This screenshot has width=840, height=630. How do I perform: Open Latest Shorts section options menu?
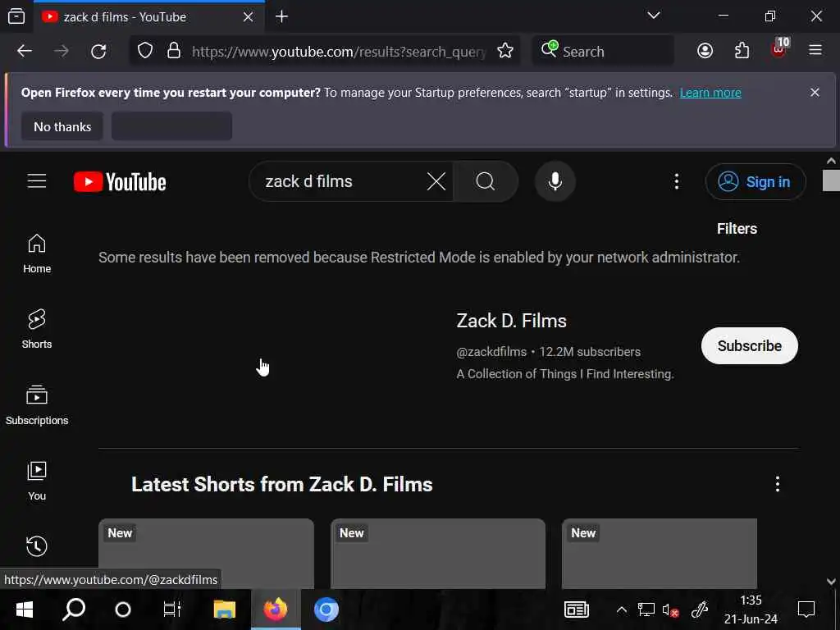coord(778,484)
